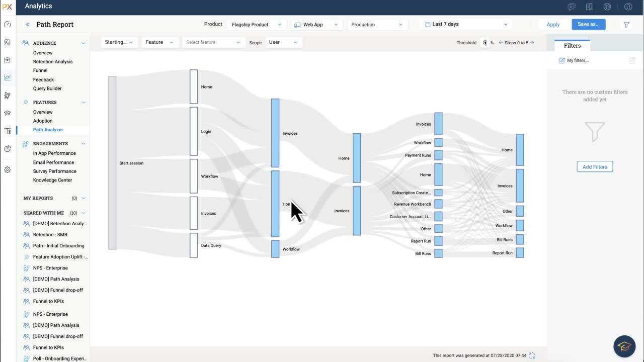Screen dimensions: 644x362
Task: Open Survey Performance
Action: (x=55, y=171)
